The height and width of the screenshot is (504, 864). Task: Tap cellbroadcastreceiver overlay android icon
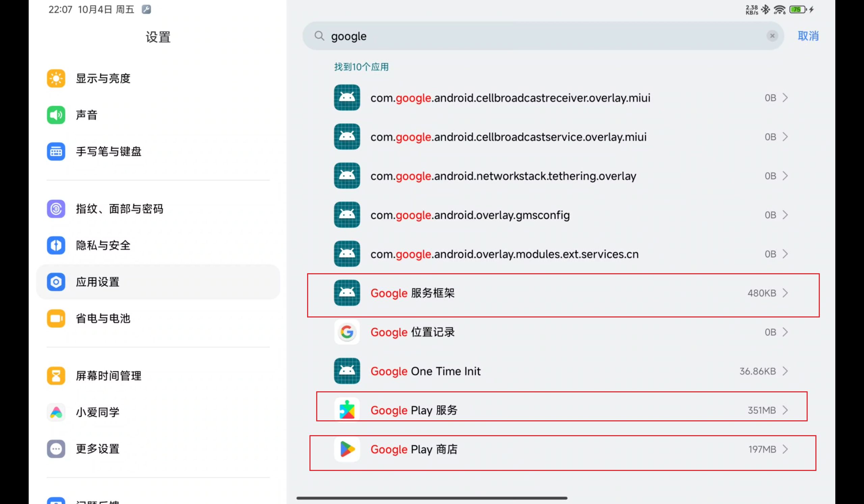347,97
